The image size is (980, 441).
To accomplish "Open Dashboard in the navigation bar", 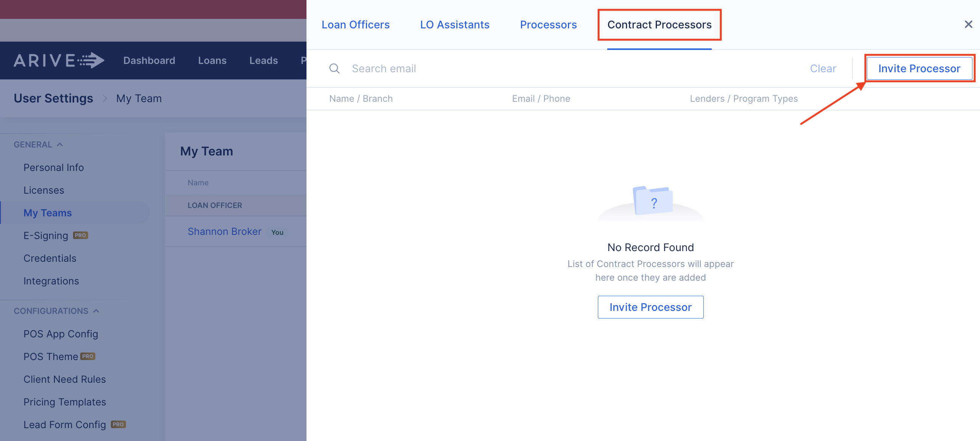I will tap(149, 61).
